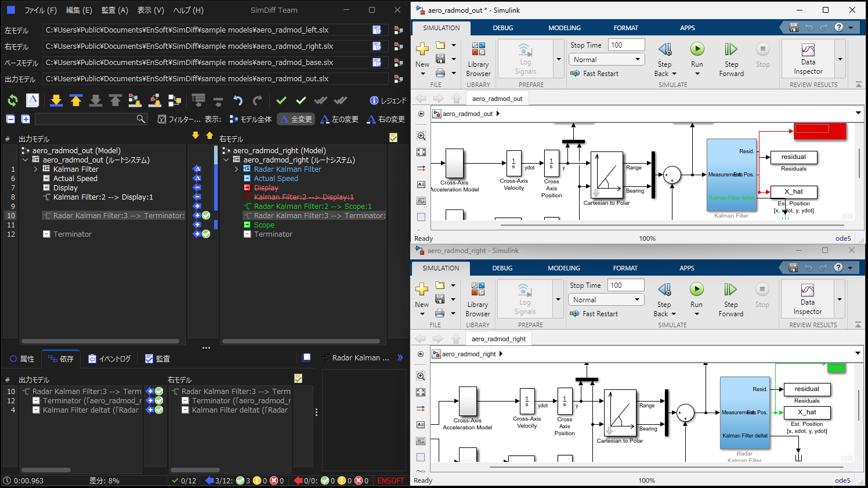868x488 pixels.
Task: Click the collapse all minus icon
Action: tap(10, 119)
